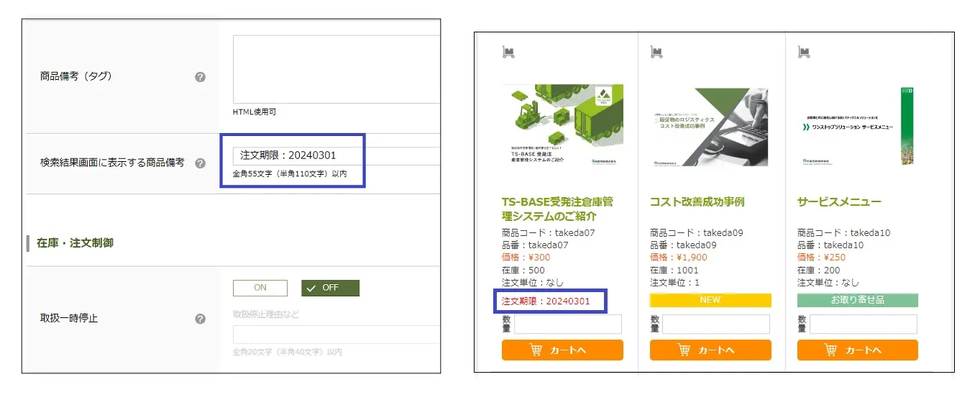Click the 商品コード：takeda09 text
980x395 pixels.
click(x=697, y=232)
